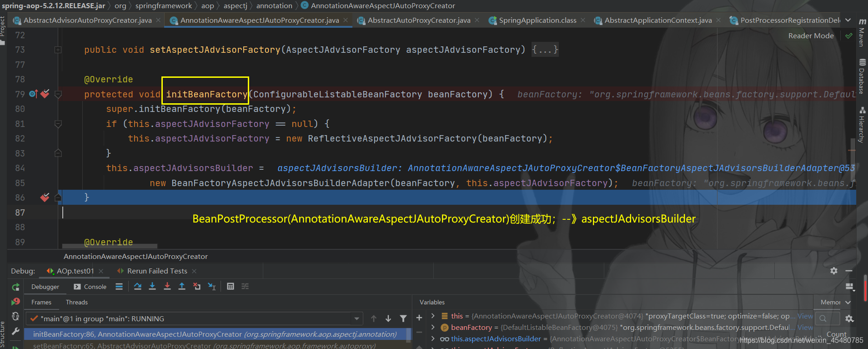868x349 pixels.
Task: Add a new watch with plus icon
Action: point(419,318)
